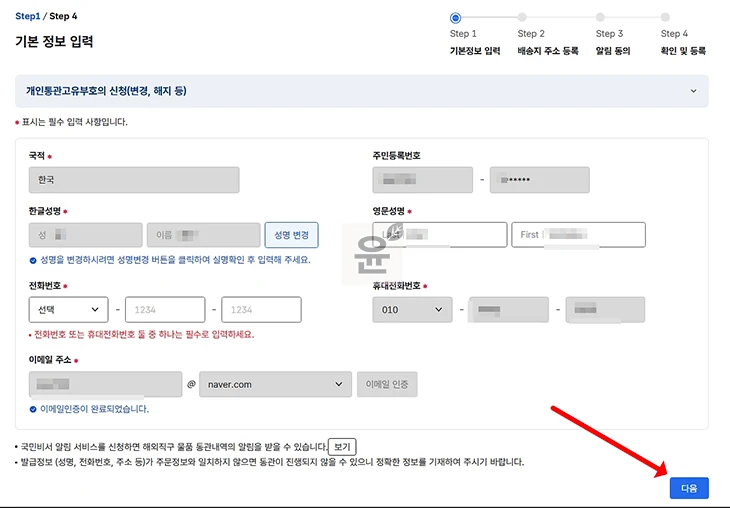Click the 이메일 인증 button
Image resolution: width=730 pixels, height=508 pixels.
[x=387, y=384]
